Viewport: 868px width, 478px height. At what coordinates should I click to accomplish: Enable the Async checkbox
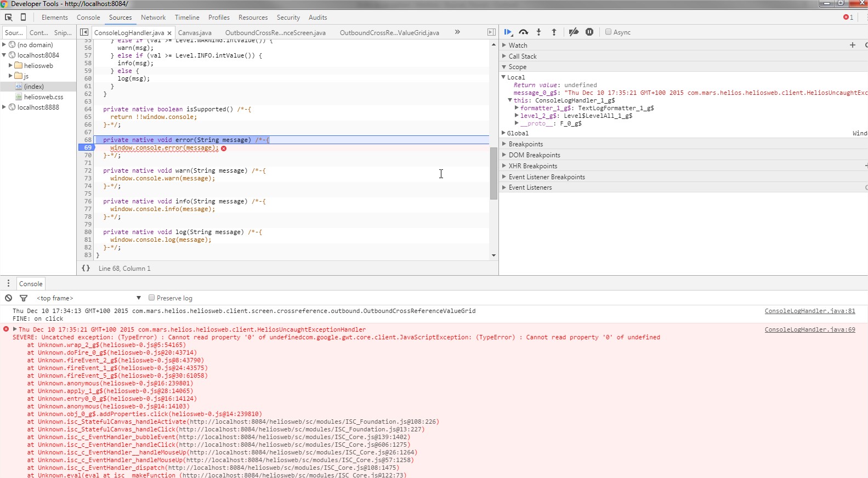(608, 32)
